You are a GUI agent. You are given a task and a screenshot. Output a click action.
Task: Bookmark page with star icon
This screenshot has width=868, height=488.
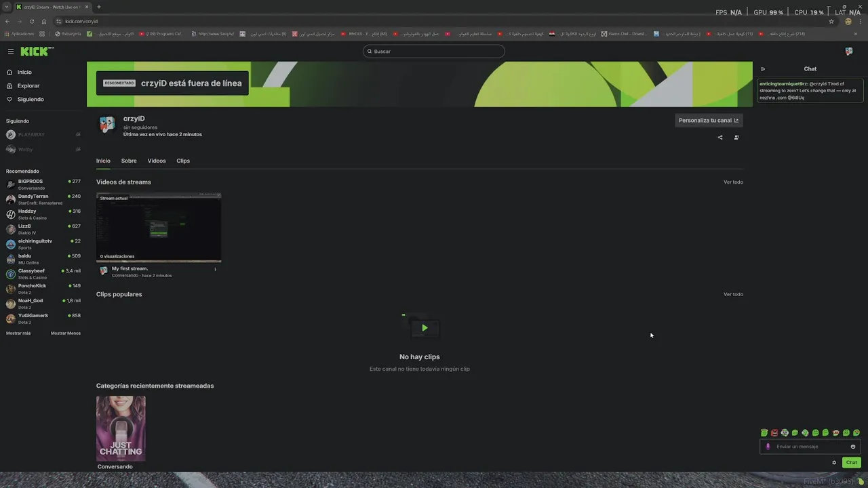point(831,21)
